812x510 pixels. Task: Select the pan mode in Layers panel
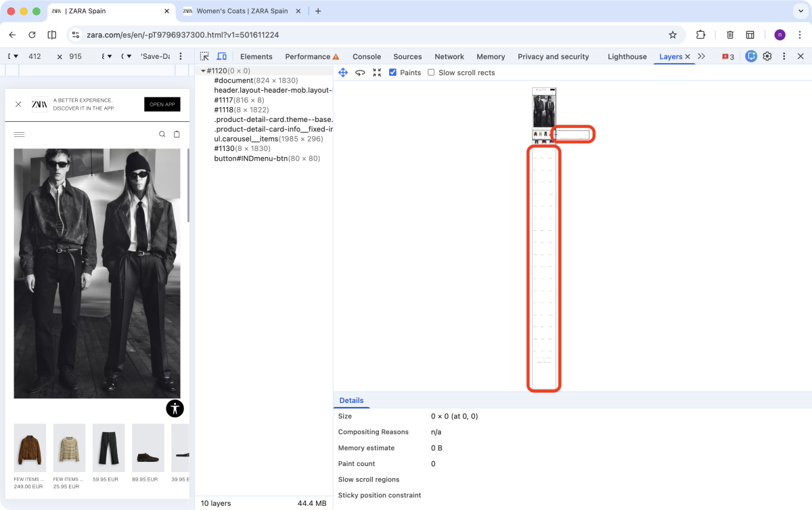(343, 72)
